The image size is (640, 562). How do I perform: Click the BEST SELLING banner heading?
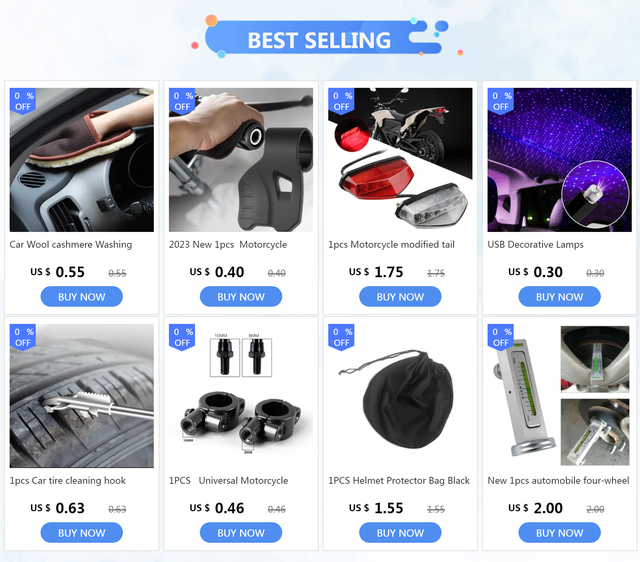point(320,40)
